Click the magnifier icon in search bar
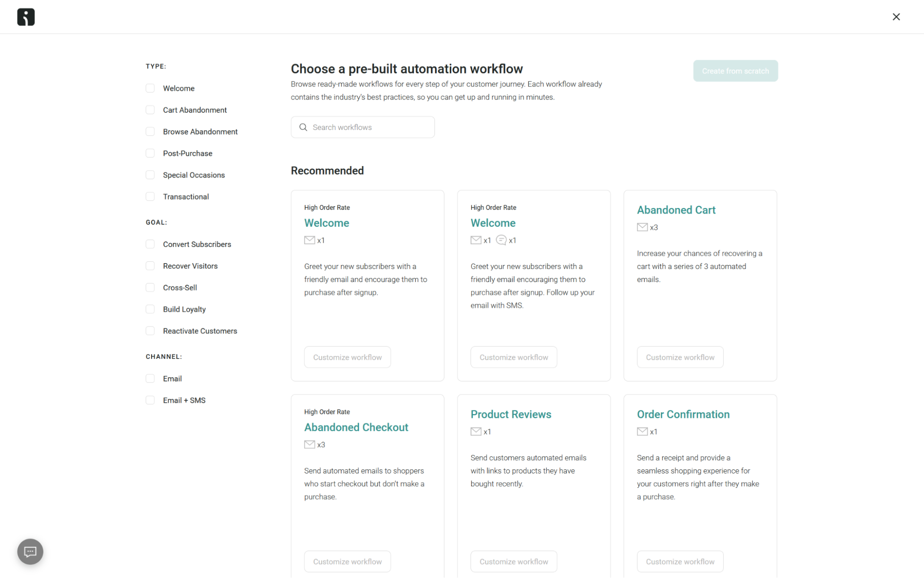924x578 pixels. [303, 127]
